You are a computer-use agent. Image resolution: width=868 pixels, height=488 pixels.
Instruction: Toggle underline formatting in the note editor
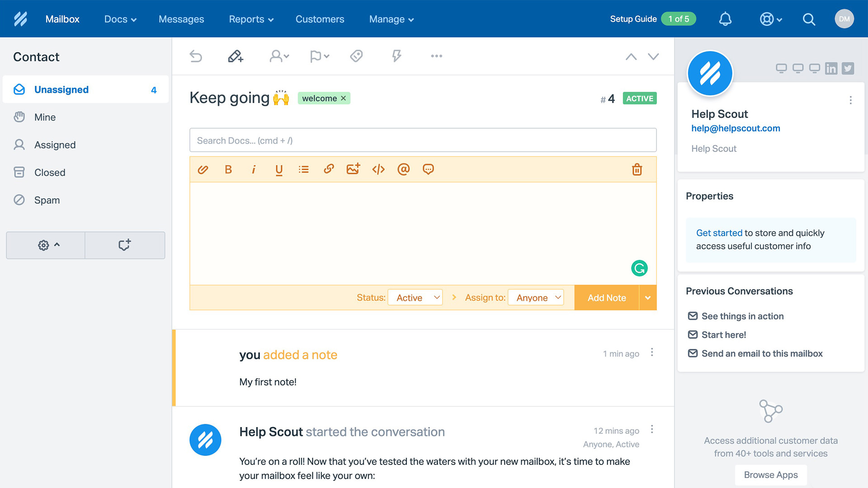[x=279, y=170]
